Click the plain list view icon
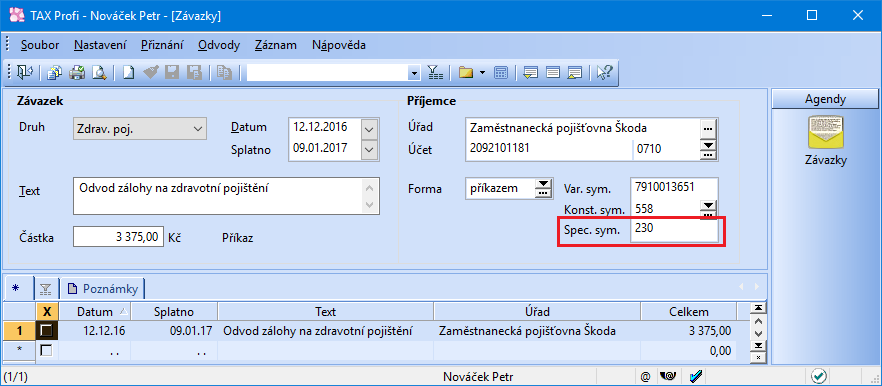 pos(553,73)
